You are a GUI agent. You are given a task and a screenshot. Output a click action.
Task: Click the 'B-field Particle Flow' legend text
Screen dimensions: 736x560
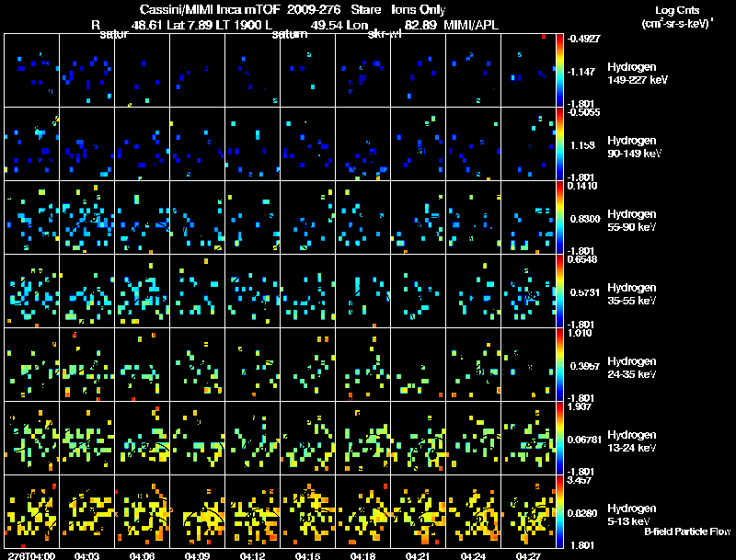[687, 531]
